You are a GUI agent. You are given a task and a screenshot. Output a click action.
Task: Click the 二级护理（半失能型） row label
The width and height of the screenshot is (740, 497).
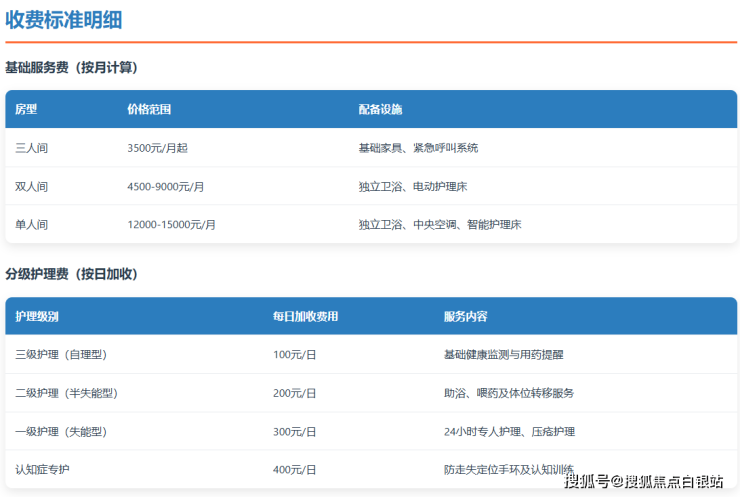(x=66, y=393)
